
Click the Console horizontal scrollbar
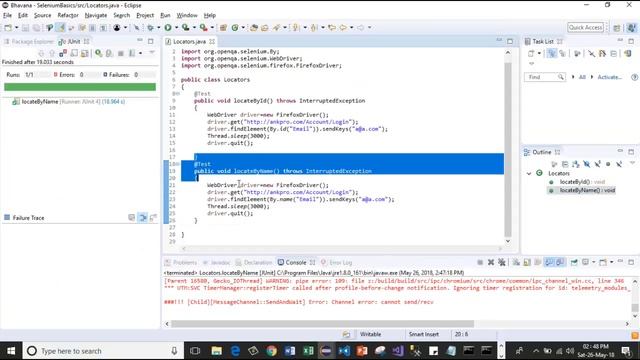[x=322, y=324]
